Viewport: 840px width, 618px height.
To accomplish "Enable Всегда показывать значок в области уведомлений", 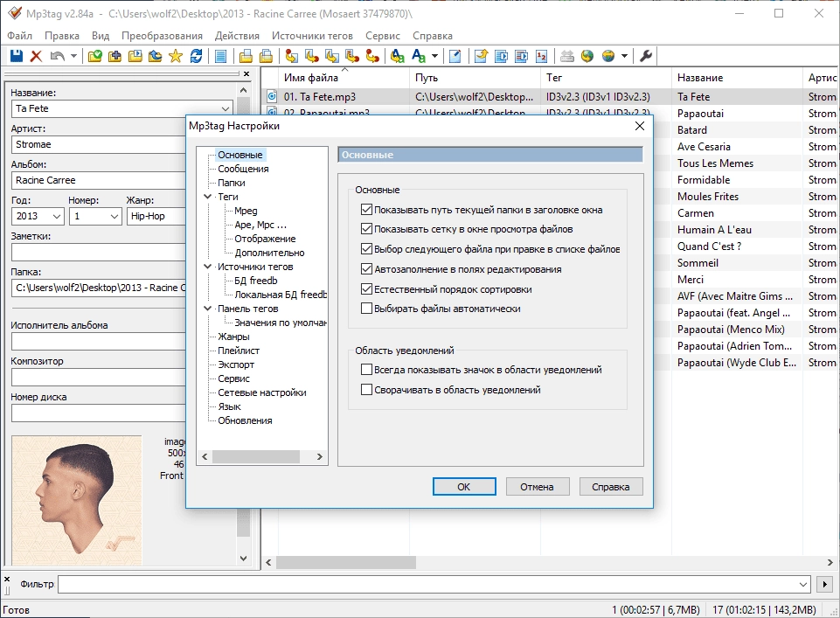I will point(366,370).
